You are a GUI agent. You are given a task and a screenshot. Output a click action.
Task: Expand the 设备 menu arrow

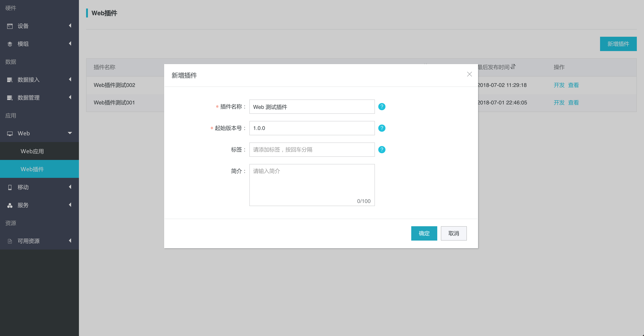tap(70, 26)
